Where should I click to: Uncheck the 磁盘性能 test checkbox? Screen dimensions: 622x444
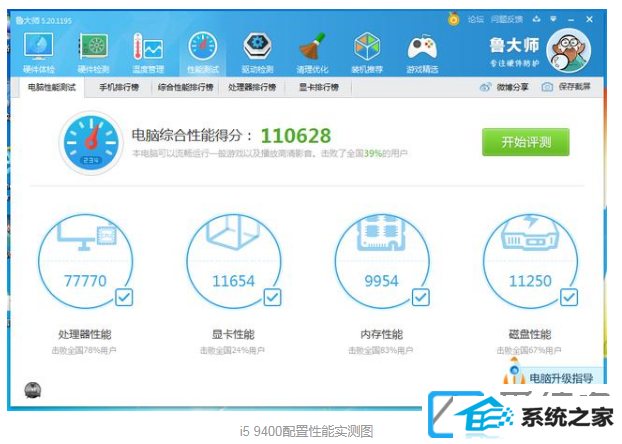[x=569, y=297]
